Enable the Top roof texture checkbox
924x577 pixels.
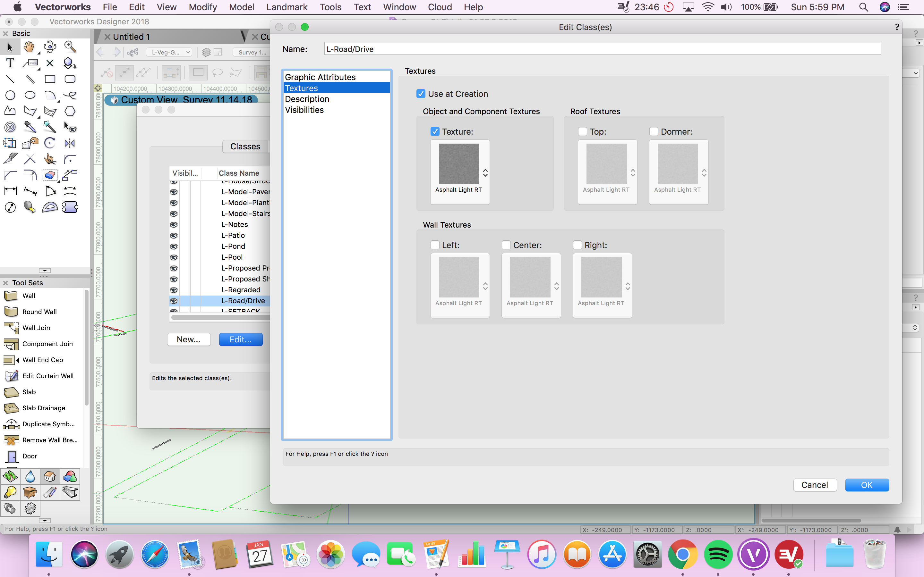[582, 131]
